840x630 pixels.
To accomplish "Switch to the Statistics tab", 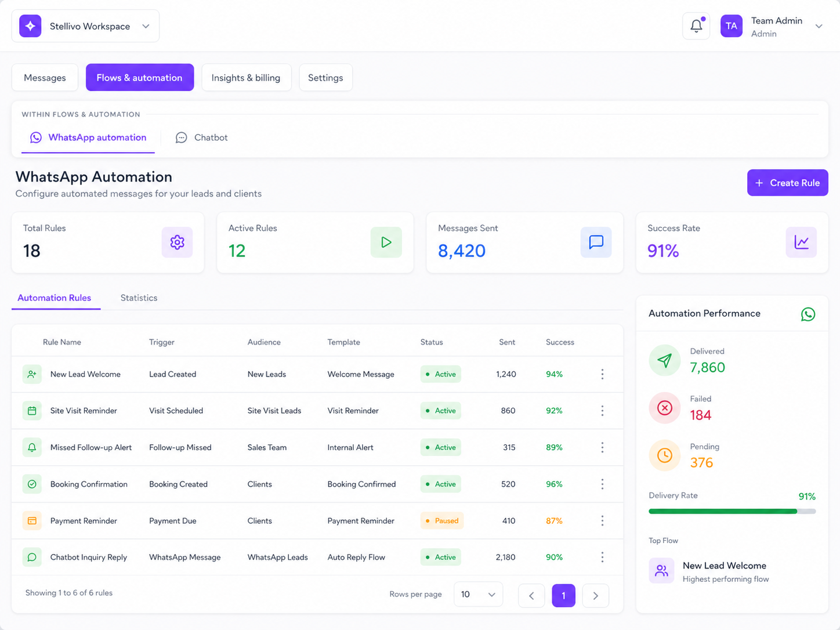I will click(139, 298).
